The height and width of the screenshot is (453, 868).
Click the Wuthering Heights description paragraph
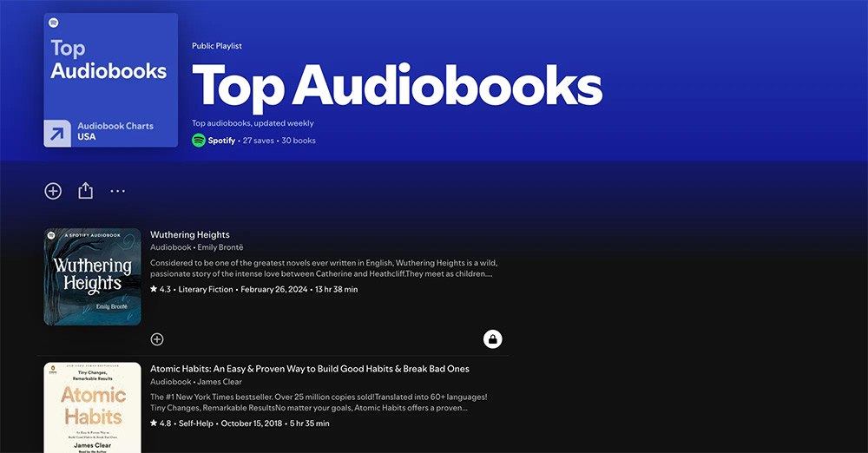click(x=324, y=268)
